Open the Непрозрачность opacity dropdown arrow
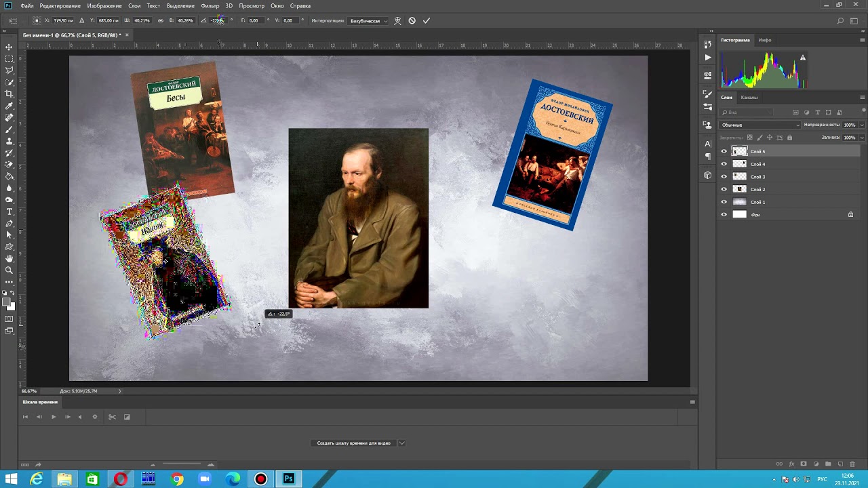The height and width of the screenshot is (488, 868). coord(862,125)
